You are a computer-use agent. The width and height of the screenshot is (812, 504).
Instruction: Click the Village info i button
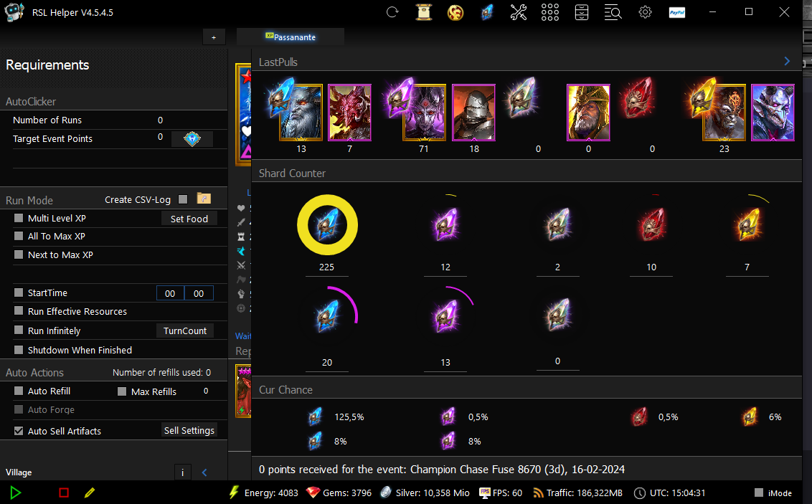click(182, 472)
